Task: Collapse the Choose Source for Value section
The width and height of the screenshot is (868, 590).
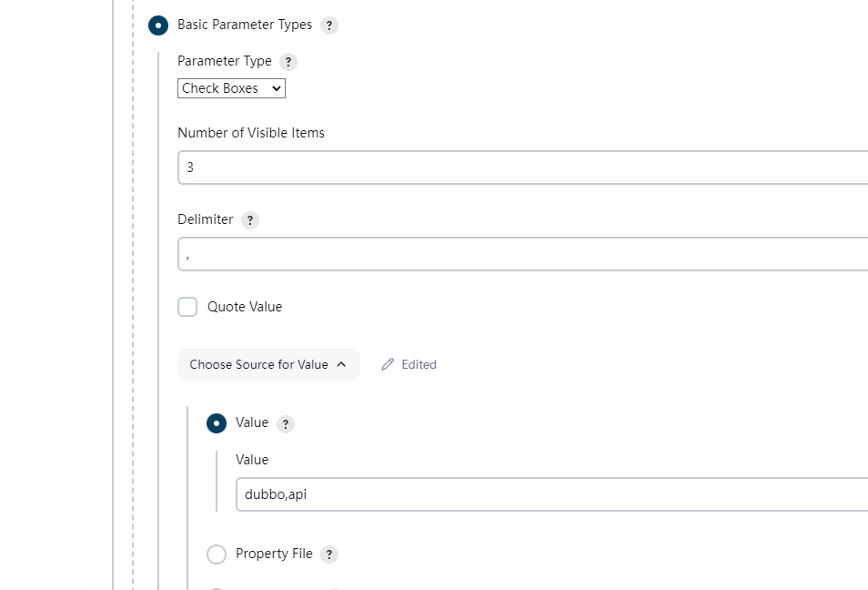Action: 268,364
